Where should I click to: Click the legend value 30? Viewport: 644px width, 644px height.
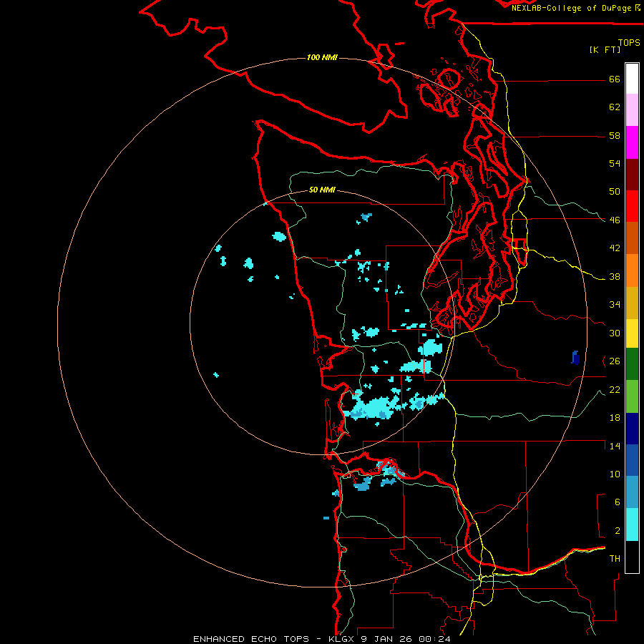click(615, 333)
